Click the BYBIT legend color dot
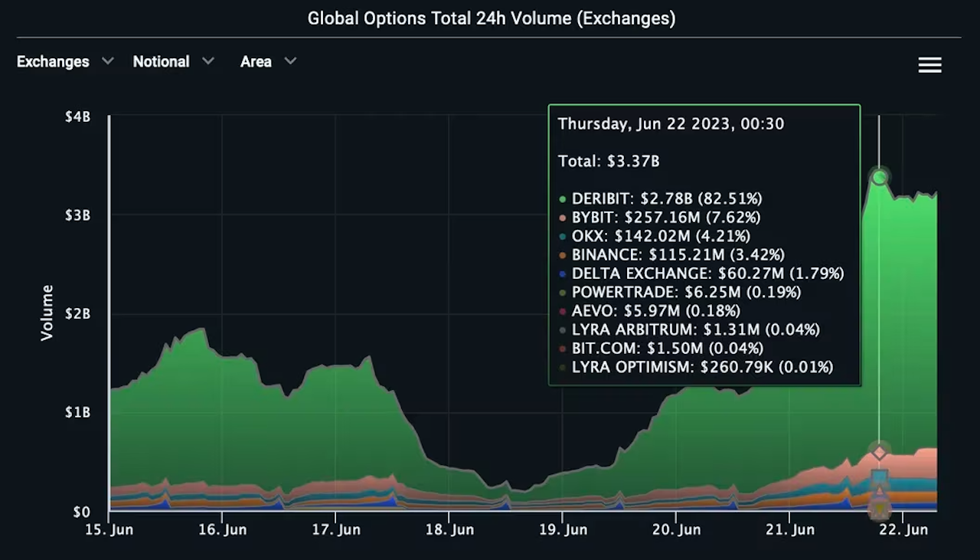The width and height of the screenshot is (980, 560). click(561, 218)
